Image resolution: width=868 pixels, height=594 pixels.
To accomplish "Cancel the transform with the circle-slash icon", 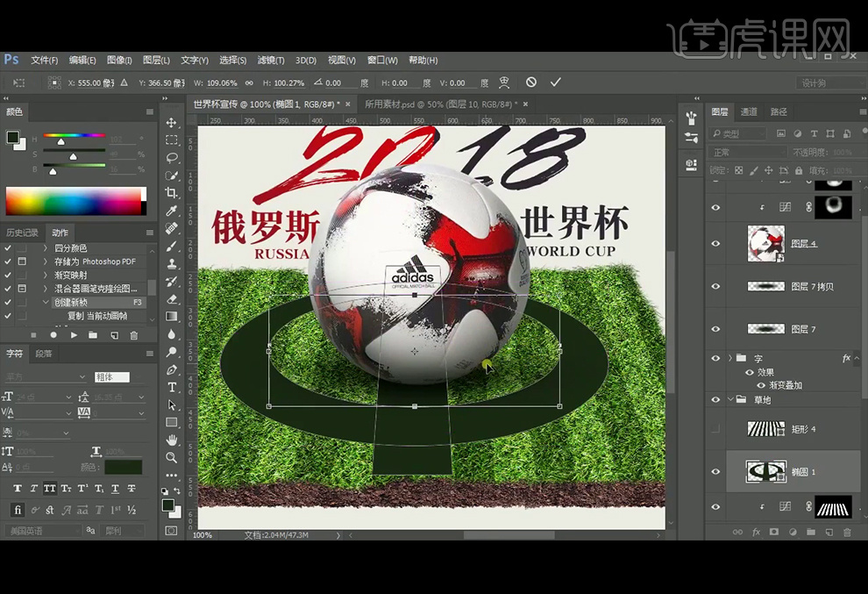I will (530, 82).
